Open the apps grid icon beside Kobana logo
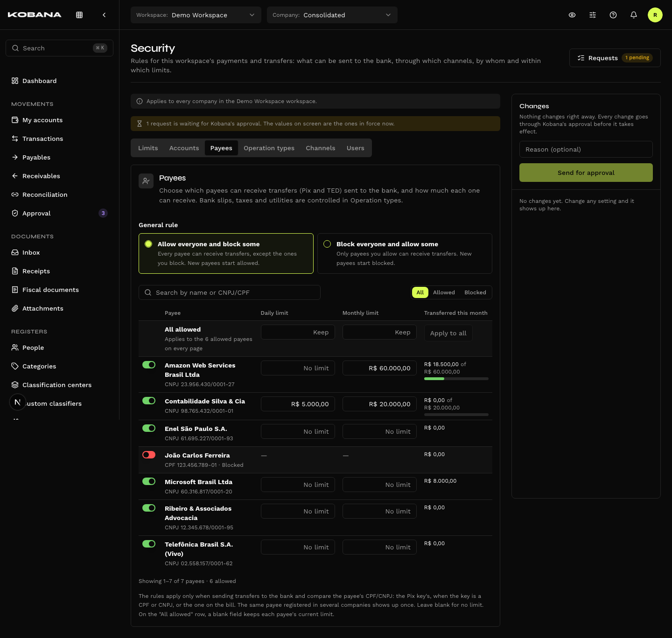672x638 pixels. pos(79,15)
